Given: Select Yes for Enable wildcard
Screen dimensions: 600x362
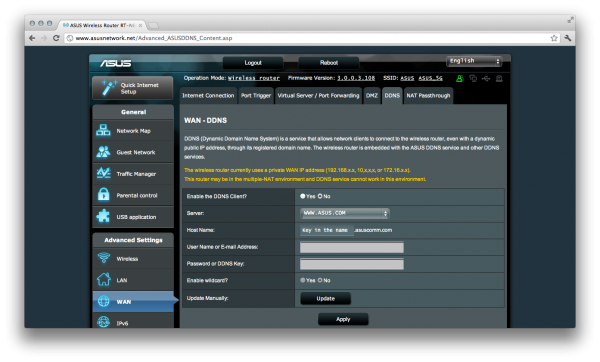Looking at the screenshot, I should click(x=303, y=280).
